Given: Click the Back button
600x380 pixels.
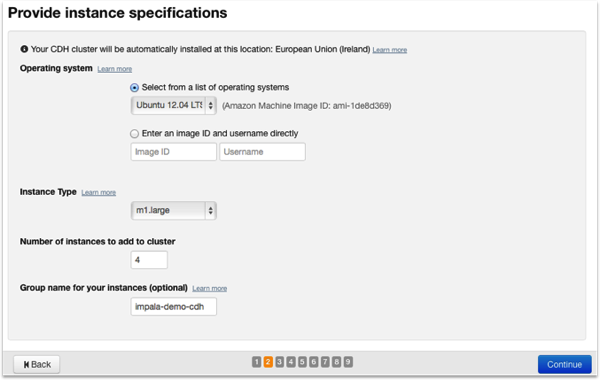Looking at the screenshot, I should click(x=37, y=364).
